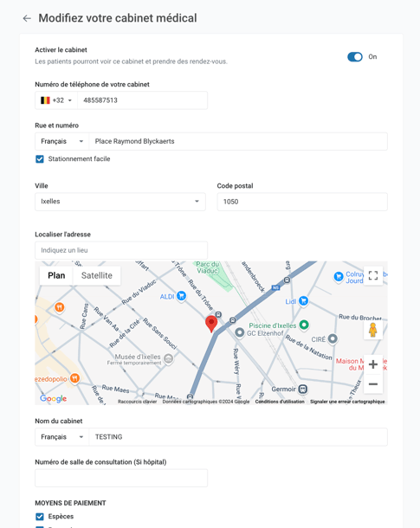The image size is (420, 528).
Task: Click the Indiquez un lieu search field
Action: [121, 250]
